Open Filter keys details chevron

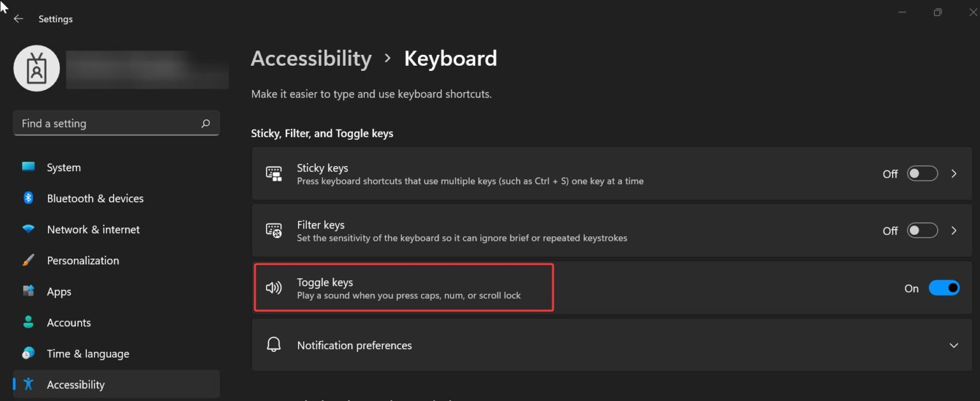click(954, 231)
